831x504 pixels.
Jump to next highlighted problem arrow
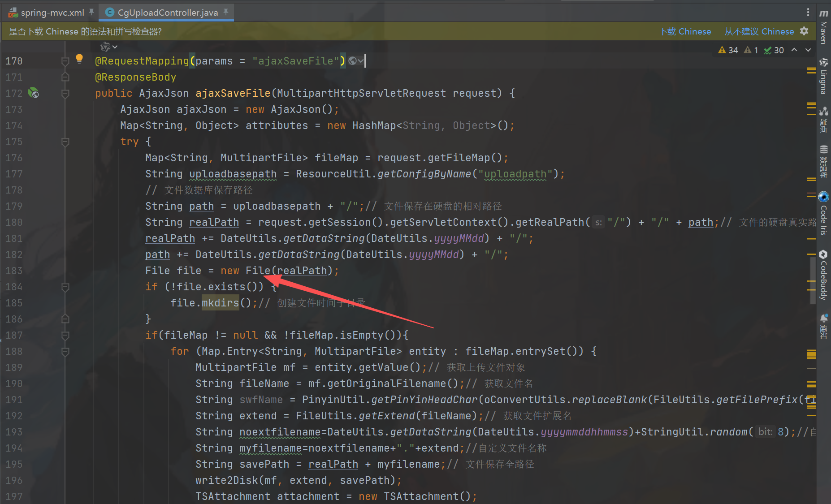tap(808, 50)
